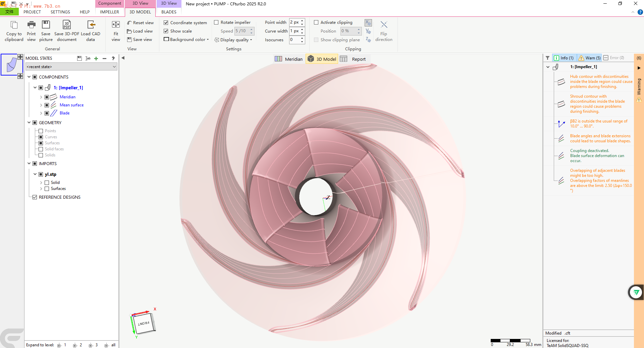
Task: Toggle Show scale checkbox
Action: coord(166,31)
